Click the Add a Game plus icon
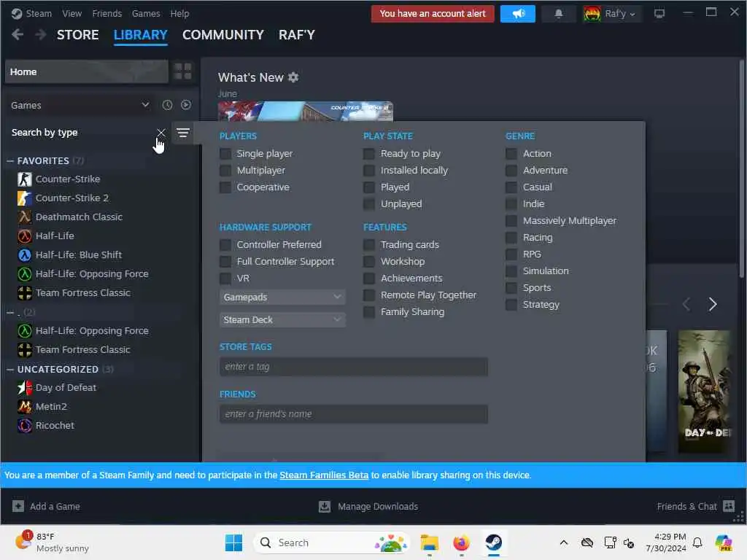 point(18,506)
